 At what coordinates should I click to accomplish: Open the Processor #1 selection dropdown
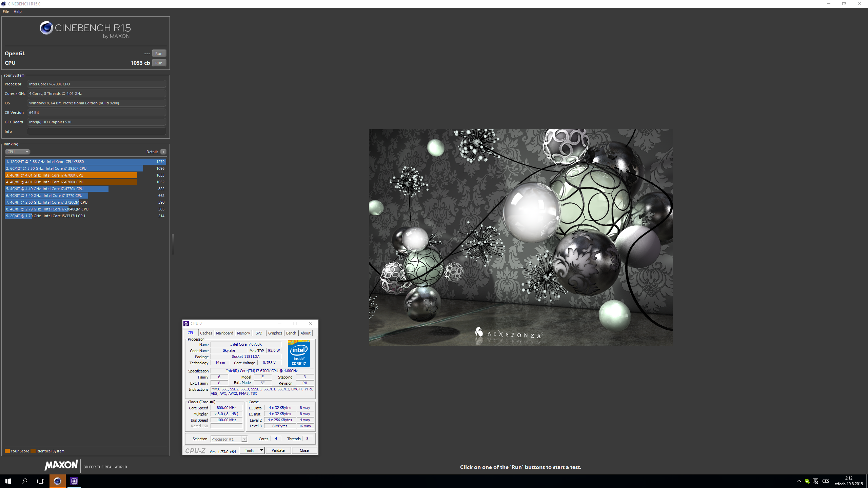point(229,439)
